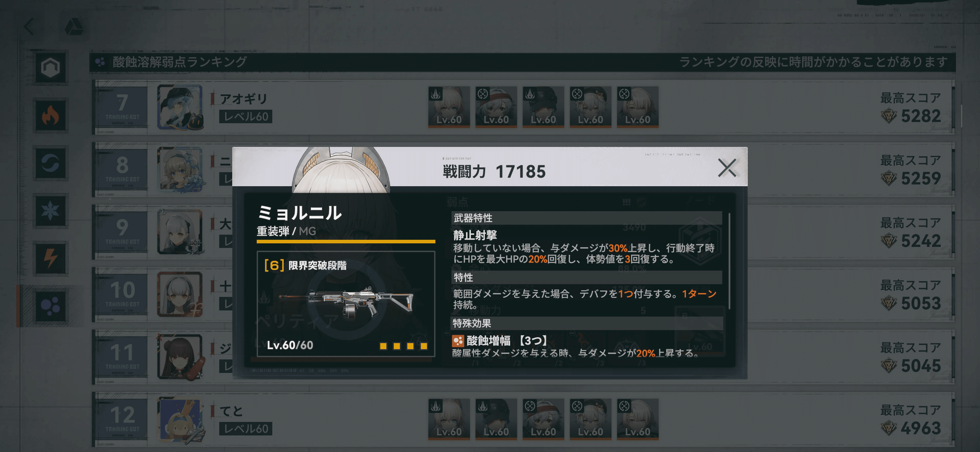
Task: Open the home triangle icon
Action: tap(74, 26)
